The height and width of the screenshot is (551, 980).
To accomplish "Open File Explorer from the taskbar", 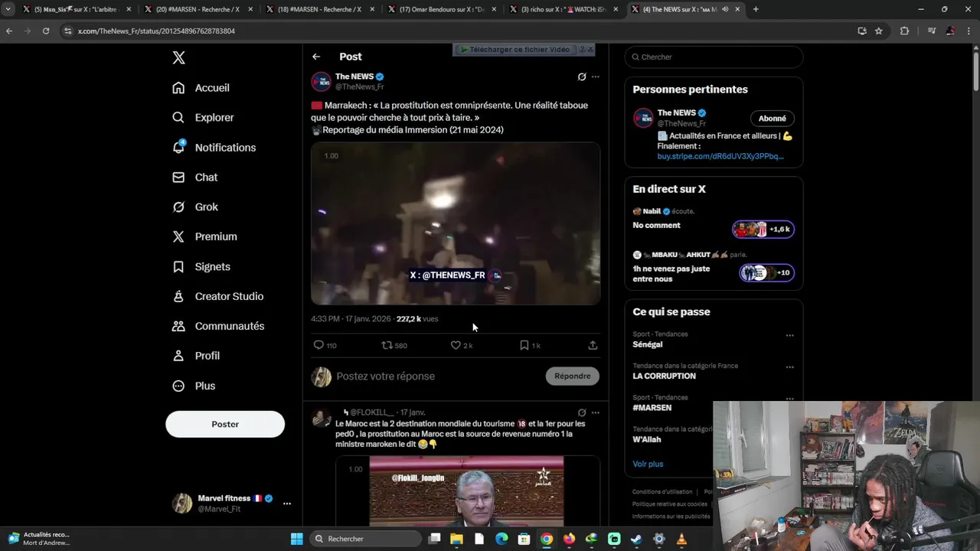I will tap(457, 539).
